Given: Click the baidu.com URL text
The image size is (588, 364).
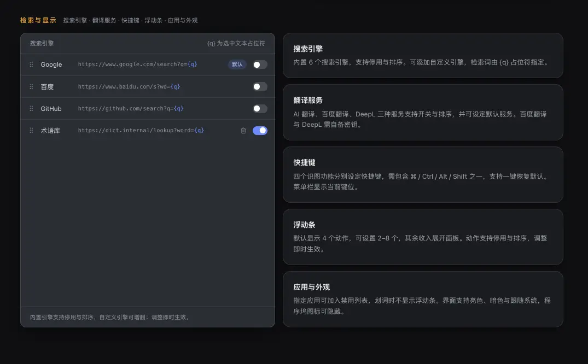Looking at the screenshot, I should click(x=129, y=86).
